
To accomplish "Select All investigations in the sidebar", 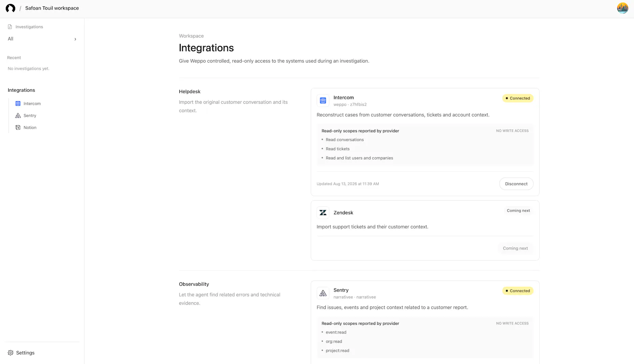I will [42, 39].
